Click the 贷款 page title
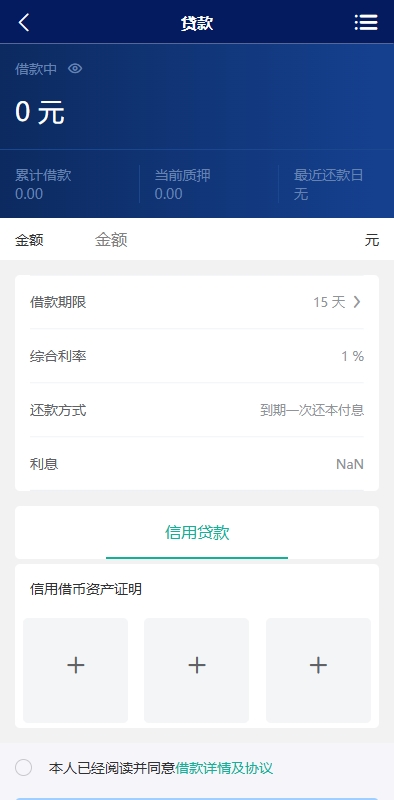 [197, 23]
